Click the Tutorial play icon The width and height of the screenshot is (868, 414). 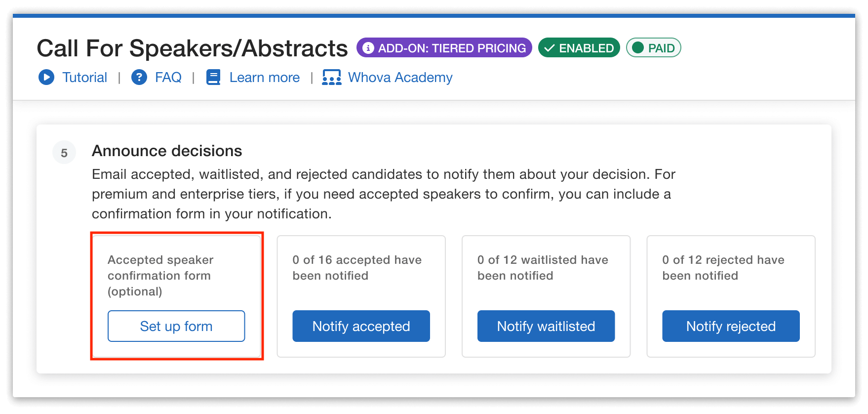(x=46, y=78)
